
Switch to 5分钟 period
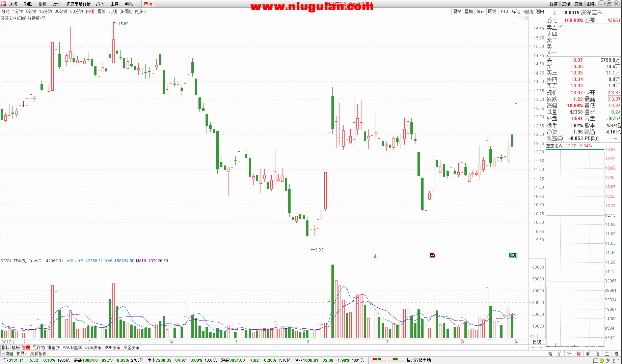point(31,11)
